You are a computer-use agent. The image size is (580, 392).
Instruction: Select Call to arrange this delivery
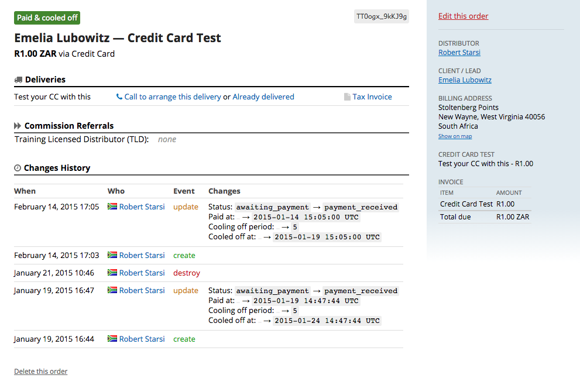[173, 97]
